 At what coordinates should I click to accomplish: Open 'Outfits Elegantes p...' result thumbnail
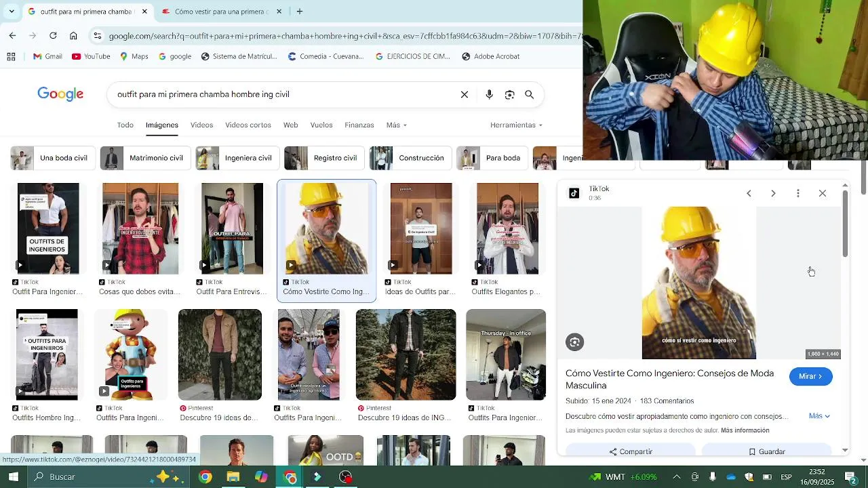507,228
